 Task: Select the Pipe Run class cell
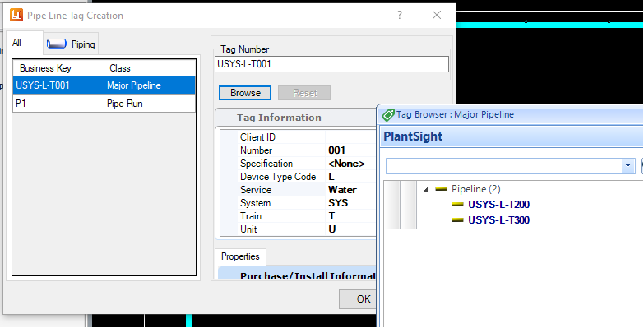[x=150, y=104]
